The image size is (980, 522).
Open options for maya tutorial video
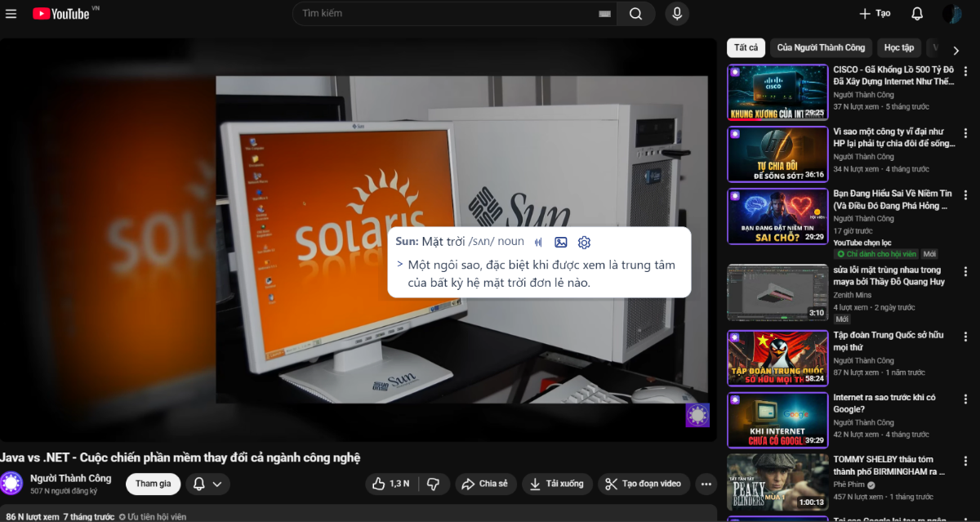(965, 271)
